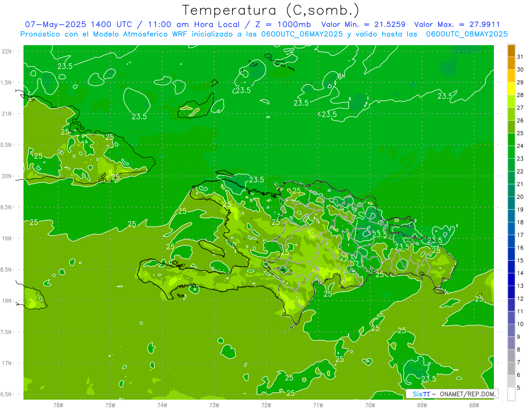
Task: Click the yellow color bar segment between 28 and 29
Action: (511, 89)
